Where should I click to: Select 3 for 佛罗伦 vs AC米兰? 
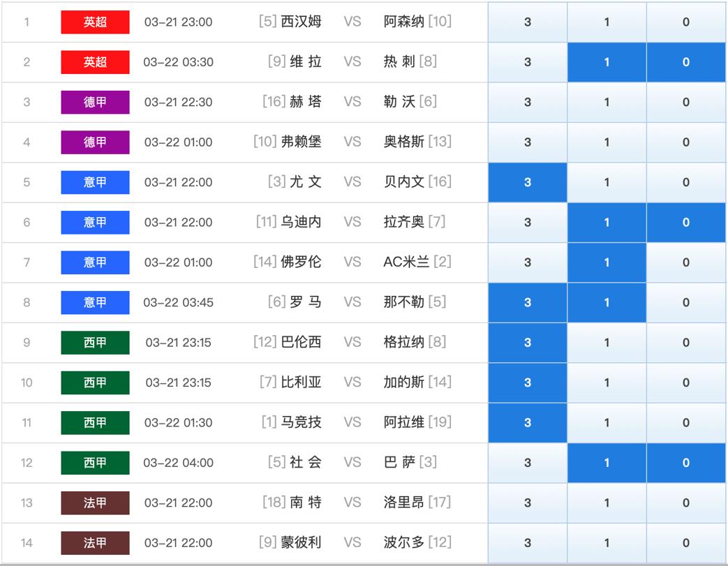(528, 262)
